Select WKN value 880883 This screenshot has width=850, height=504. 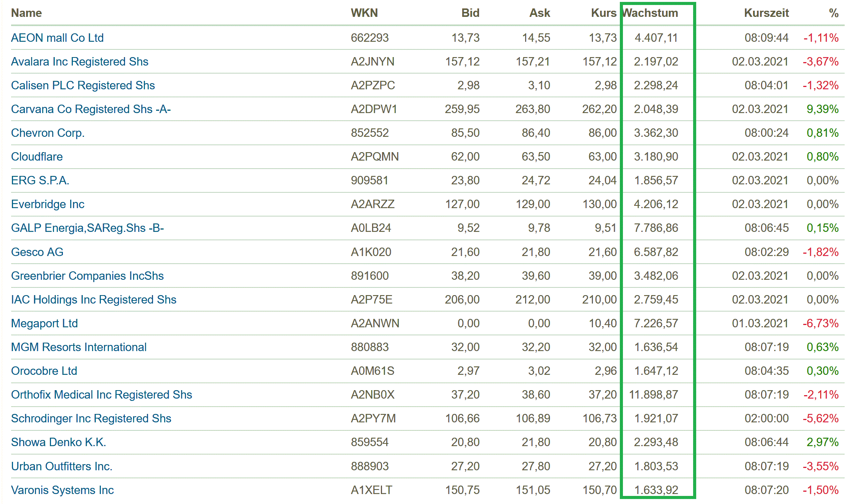click(x=370, y=347)
